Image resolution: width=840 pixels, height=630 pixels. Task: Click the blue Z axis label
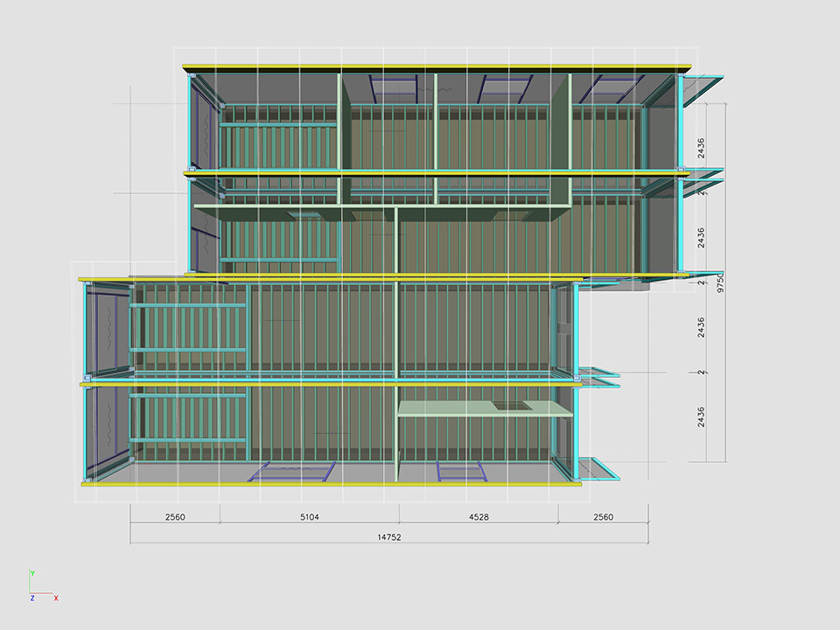click(x=31, y=598)
